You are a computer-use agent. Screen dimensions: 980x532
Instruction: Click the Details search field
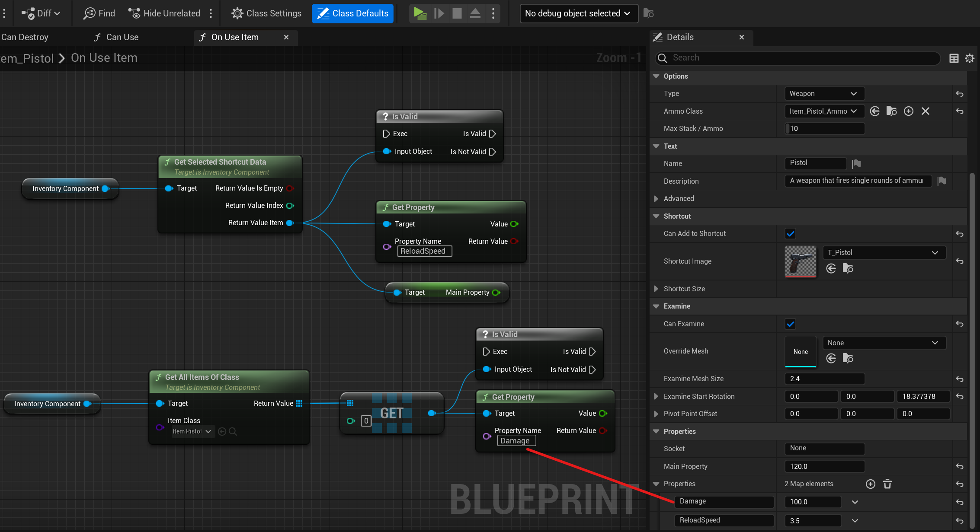[798, 58]
